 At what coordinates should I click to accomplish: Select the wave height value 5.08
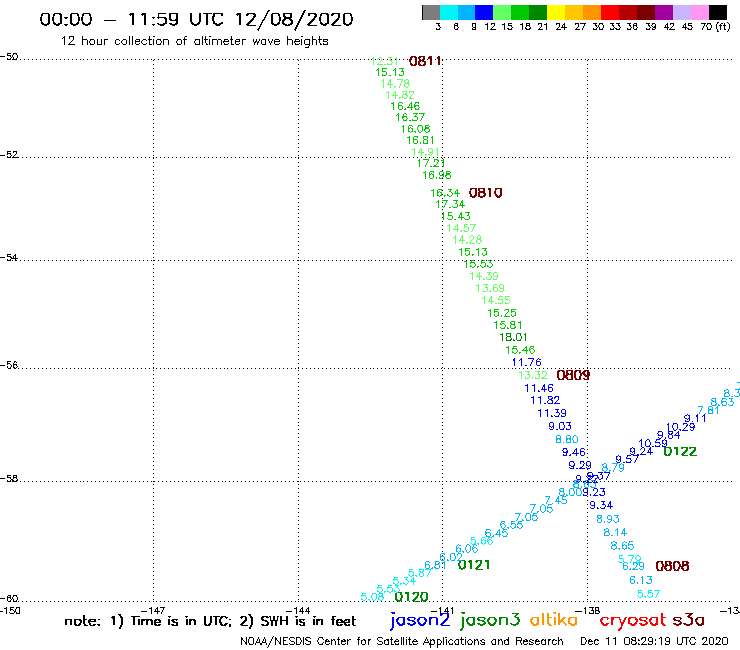[x=372, y=597]
